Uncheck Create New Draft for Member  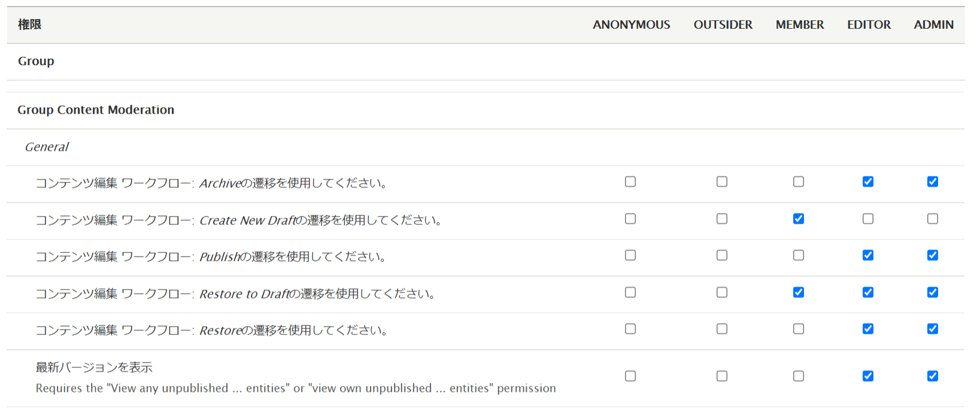point(799,219)
